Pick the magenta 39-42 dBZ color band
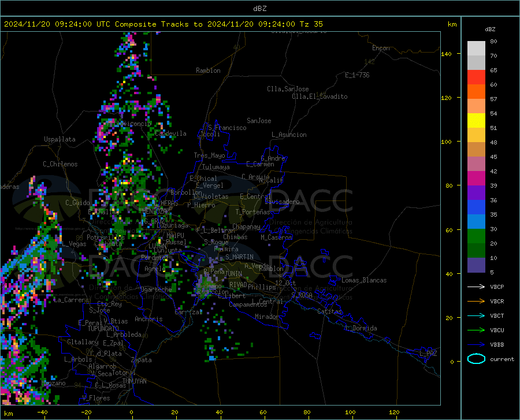 [476, 179]
